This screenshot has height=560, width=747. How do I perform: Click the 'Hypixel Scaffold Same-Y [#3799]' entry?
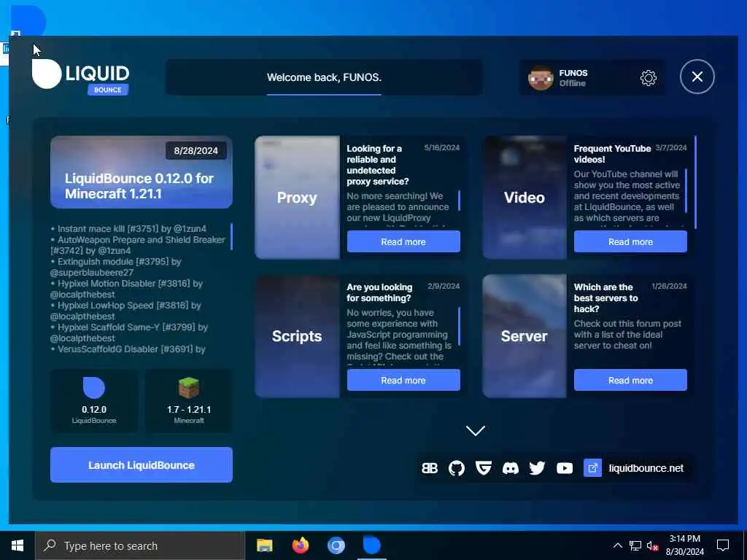129,332
